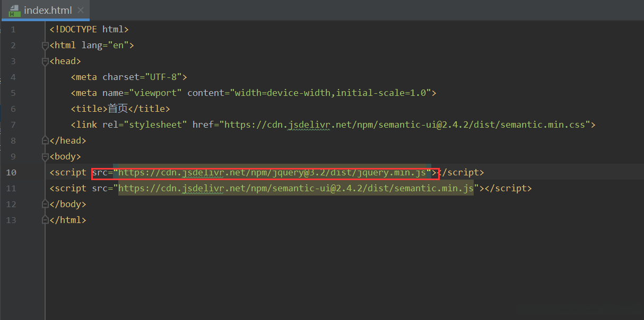The width and height of the screenshot is (644, 320).
Task: Close the index.html tab
Action: pos(81,11)
